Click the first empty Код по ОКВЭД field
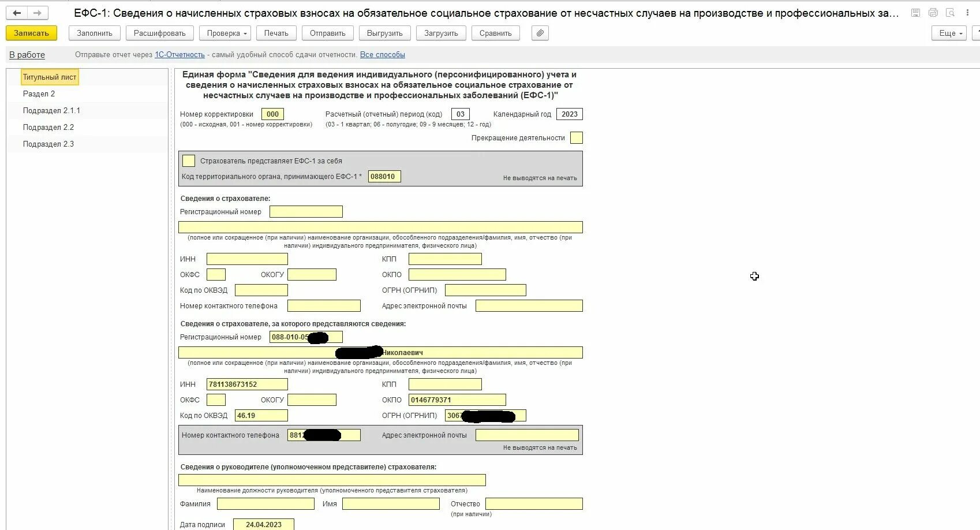The height and width of the screenshot is (530, 980). (x=261, y=290)
